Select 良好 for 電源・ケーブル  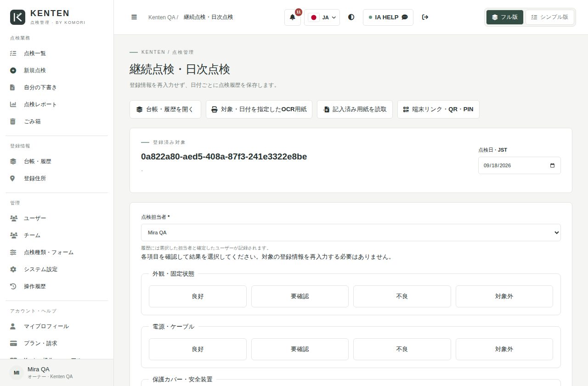[x=198, y=349]
